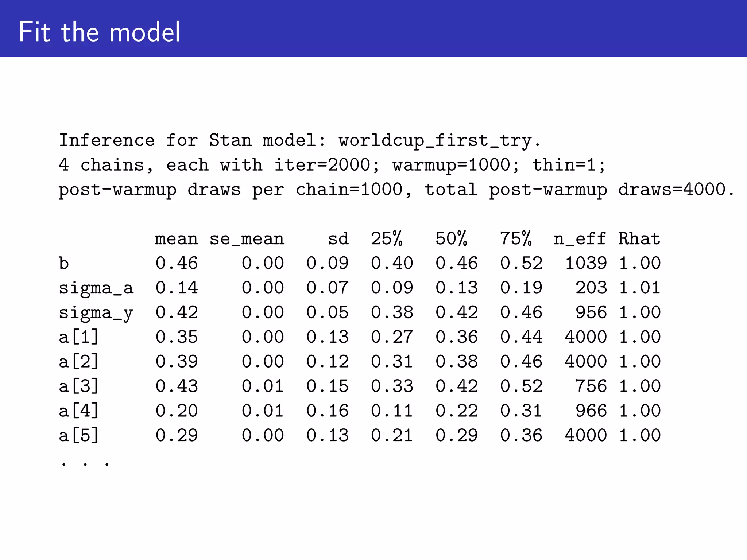Click the n_eff value '966' for a[4]
Image resolution: width=747 pixels, height=560 pixels.
(591, 411)
